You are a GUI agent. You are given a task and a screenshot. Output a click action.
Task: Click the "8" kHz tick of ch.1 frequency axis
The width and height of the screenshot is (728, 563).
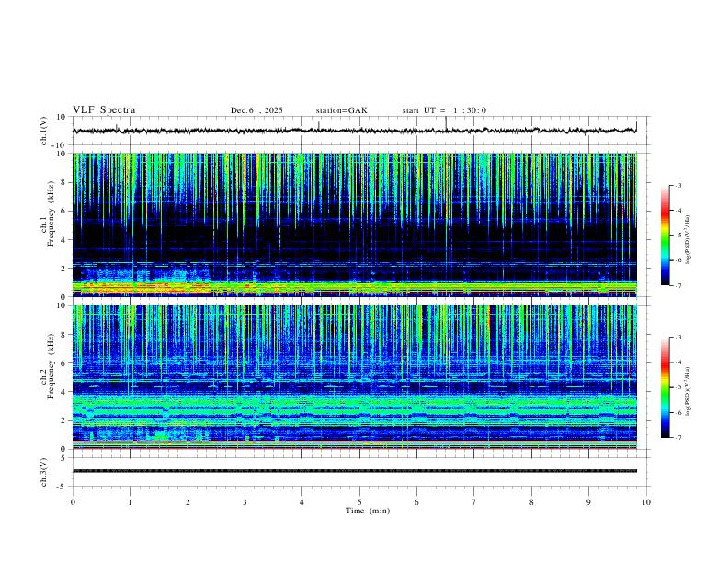(64, 182)
